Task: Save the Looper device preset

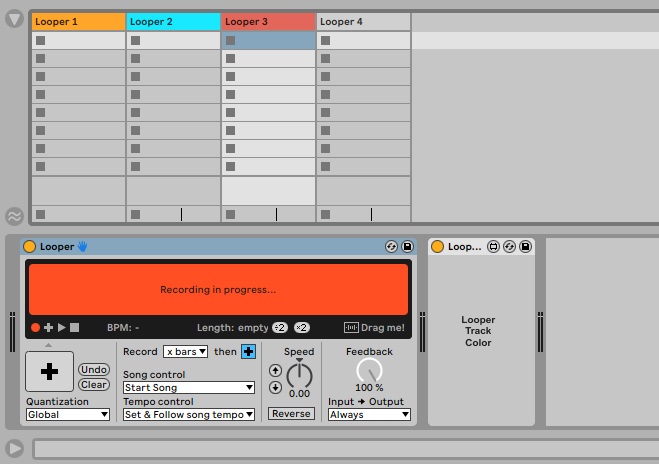Action: tap(408, 247)
